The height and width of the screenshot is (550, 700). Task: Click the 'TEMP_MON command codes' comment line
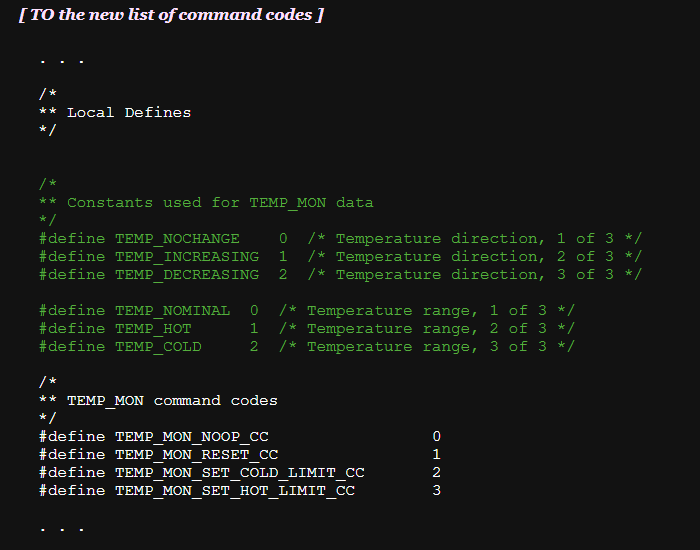[x=172, y=401]
